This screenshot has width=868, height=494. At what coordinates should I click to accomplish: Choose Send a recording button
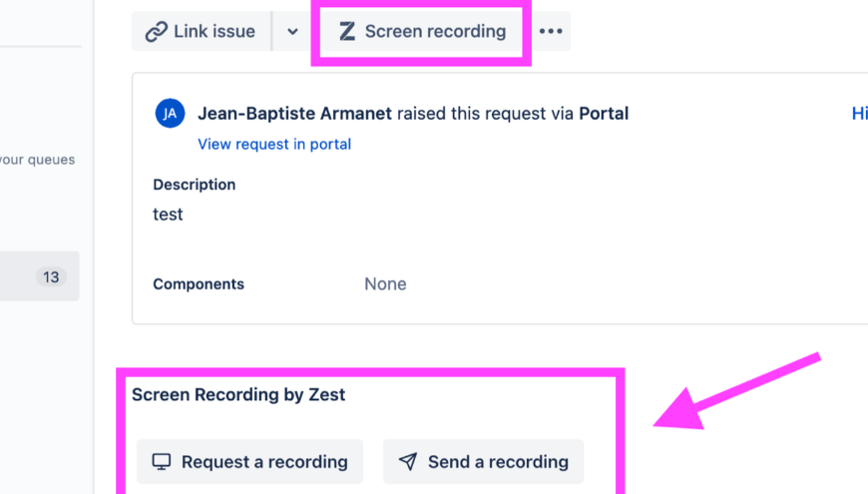click(484, 462)
